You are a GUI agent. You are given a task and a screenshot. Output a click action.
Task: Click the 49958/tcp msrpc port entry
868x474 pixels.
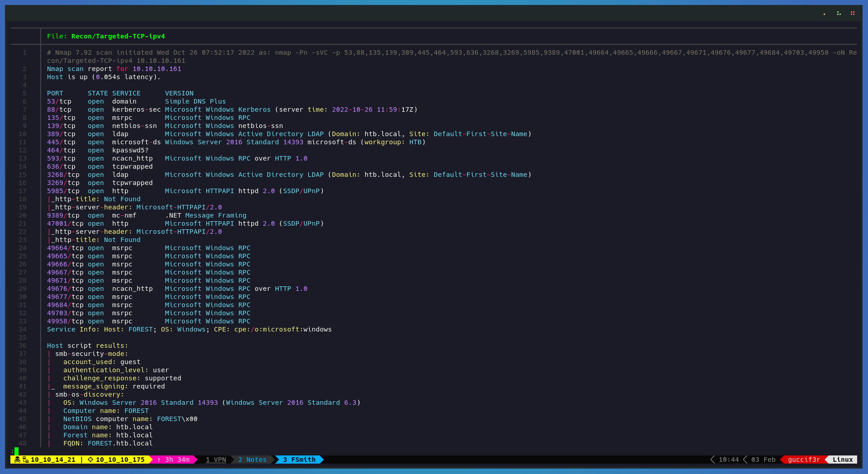[x=65, y=321]
